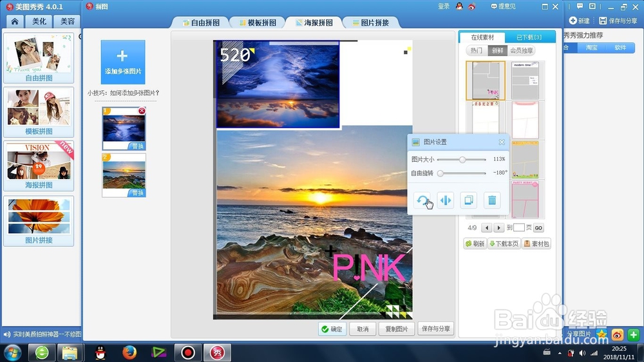Close the 图片设置 popup panel

pos(502,142)
